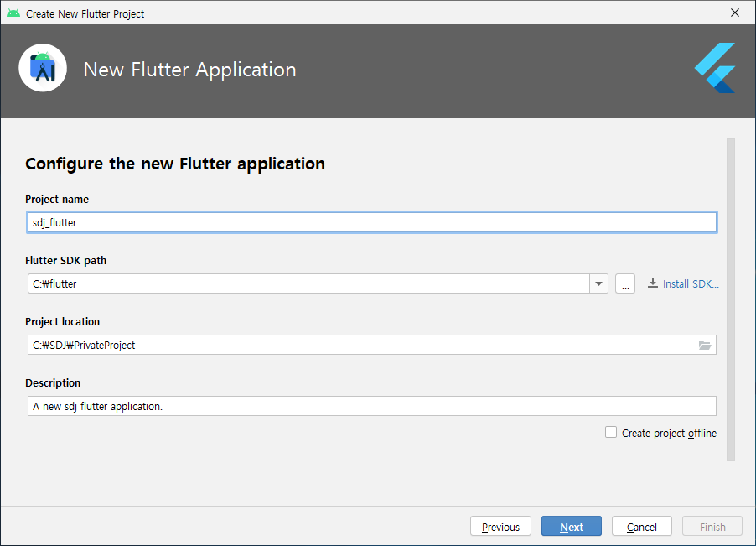This screenshot has width=756, height=546.
Task: Proceed with the Next button
Action: (572, 526)
